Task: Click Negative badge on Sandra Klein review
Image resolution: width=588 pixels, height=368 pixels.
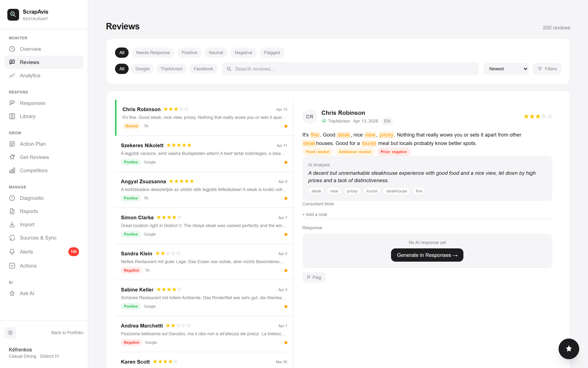Action: (131, 270)
